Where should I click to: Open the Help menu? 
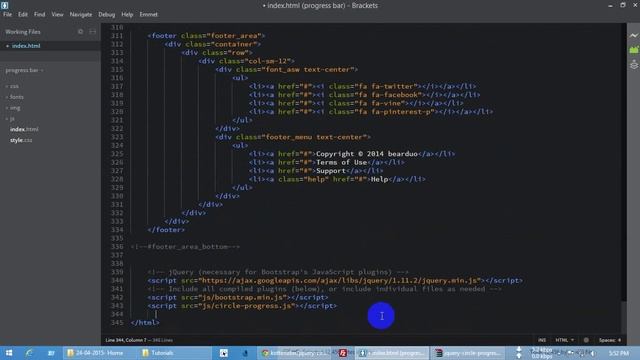[127, 14]
